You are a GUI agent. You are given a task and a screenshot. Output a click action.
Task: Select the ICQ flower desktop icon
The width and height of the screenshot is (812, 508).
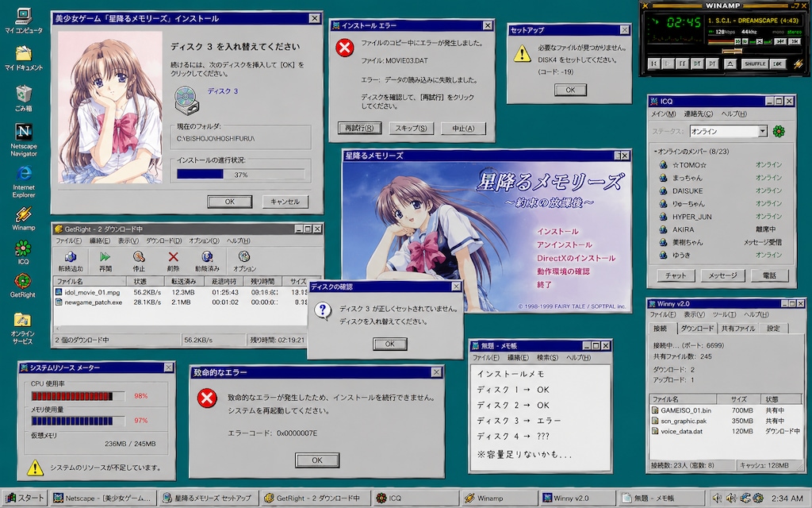tap(23, 248)
